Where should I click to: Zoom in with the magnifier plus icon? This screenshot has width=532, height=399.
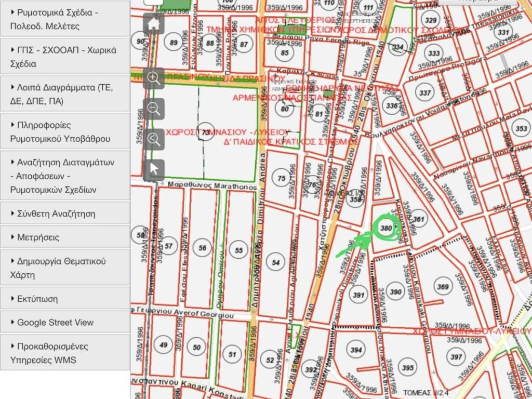(x=153, y=78)
